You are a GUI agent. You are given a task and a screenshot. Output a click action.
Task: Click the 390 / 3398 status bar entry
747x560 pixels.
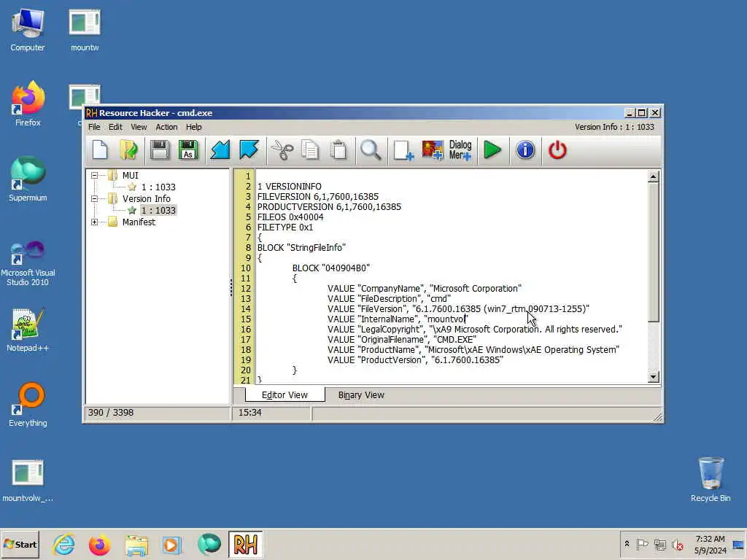[x=111, y=413]
